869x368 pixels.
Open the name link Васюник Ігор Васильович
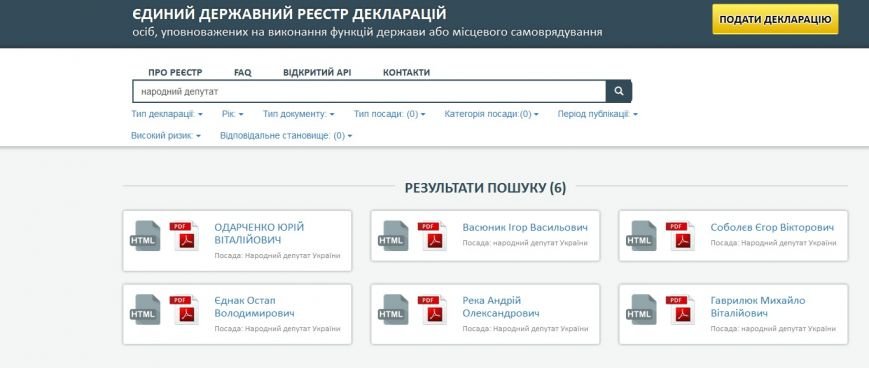525,227
